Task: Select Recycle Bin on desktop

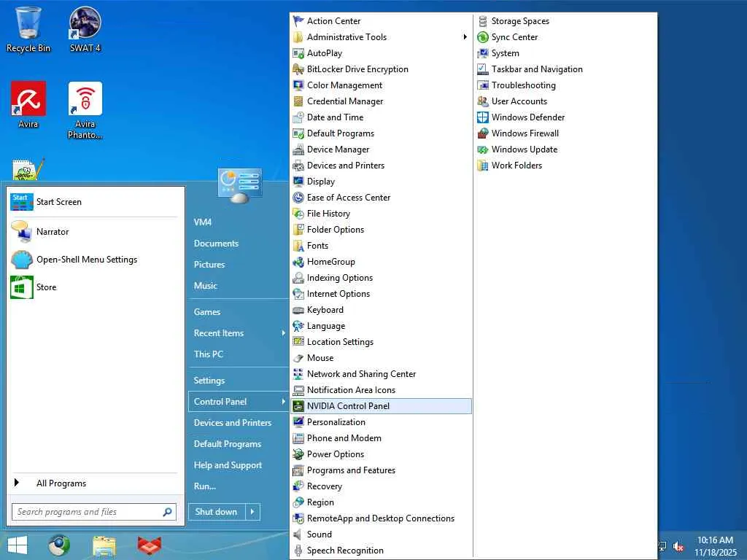Action: coord(28,29)
